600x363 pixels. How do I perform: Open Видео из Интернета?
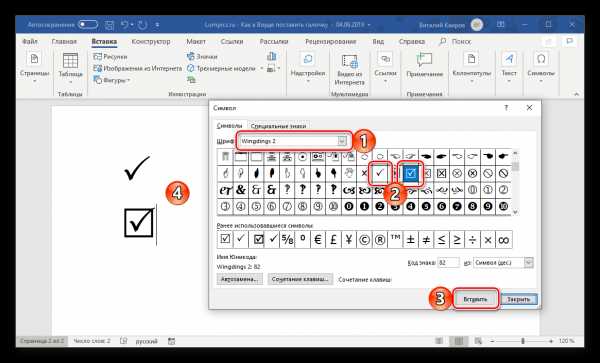[349, 70]
